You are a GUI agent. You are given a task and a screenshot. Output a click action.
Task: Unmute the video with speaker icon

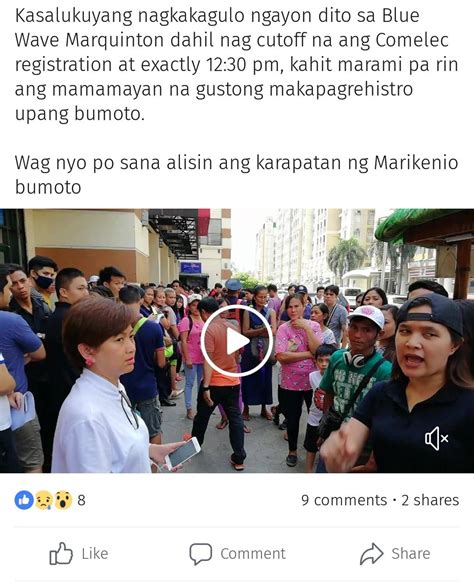pyautogui.click(x=436, y=438)
